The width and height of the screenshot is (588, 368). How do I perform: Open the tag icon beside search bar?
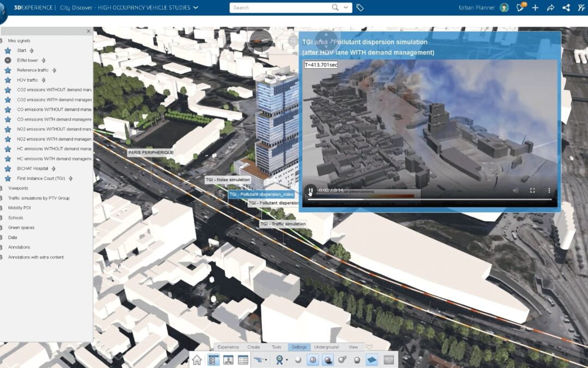[x=360, y=8]
